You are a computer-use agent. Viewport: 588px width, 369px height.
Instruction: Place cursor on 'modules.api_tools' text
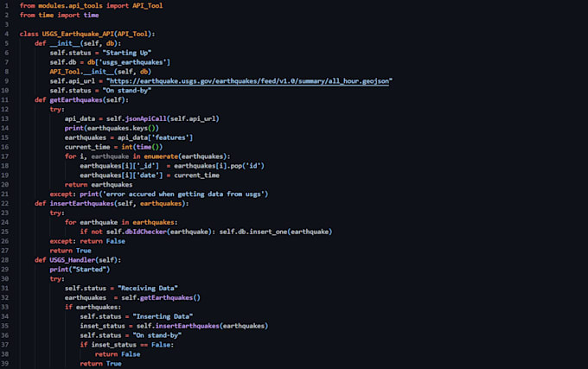coord(70,6)
